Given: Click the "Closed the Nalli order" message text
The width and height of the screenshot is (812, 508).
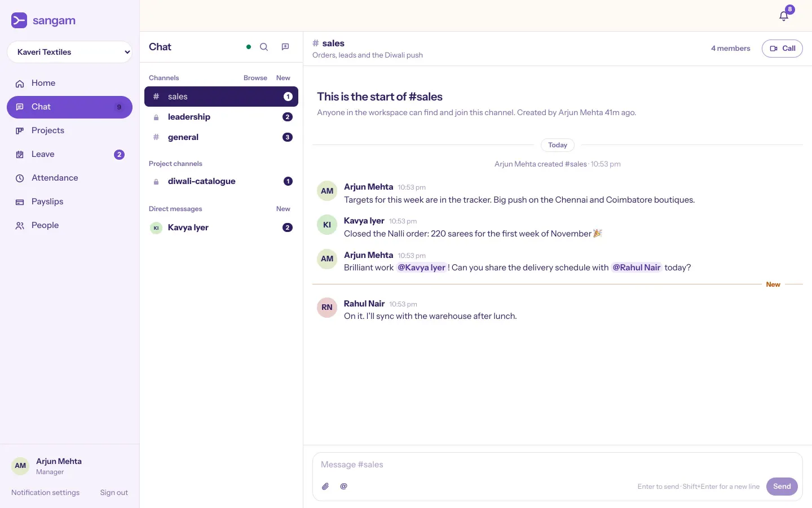Looking at the screenshot, I should click(x=473, y=234).
